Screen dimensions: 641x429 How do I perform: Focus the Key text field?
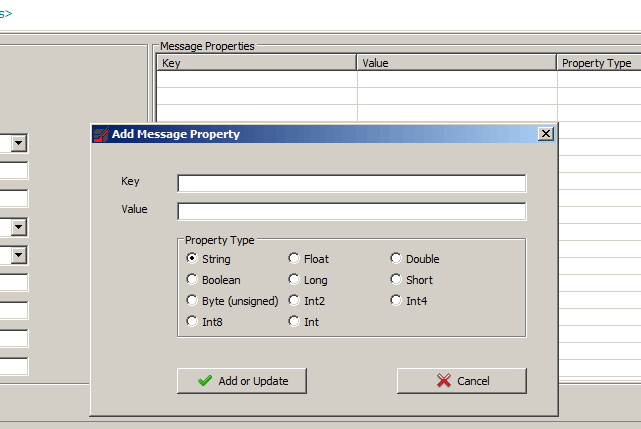351,183
